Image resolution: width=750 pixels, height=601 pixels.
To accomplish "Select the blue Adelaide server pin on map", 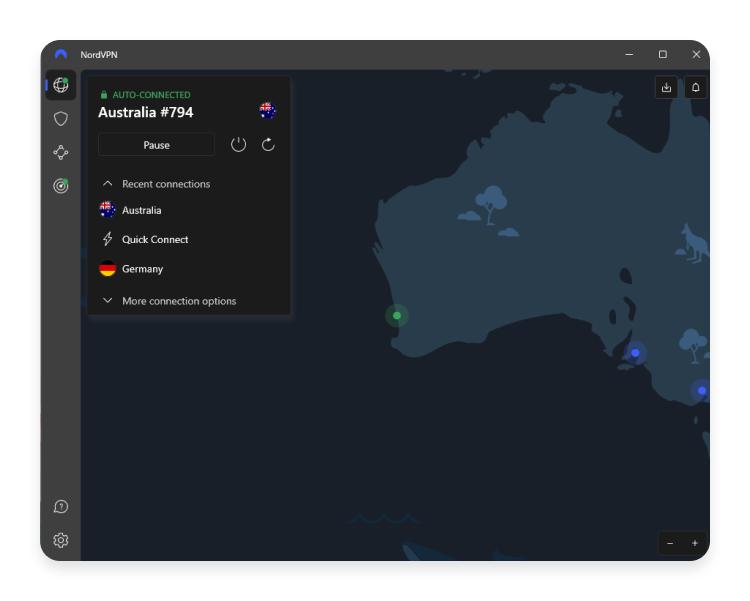I will click(635, 353).
